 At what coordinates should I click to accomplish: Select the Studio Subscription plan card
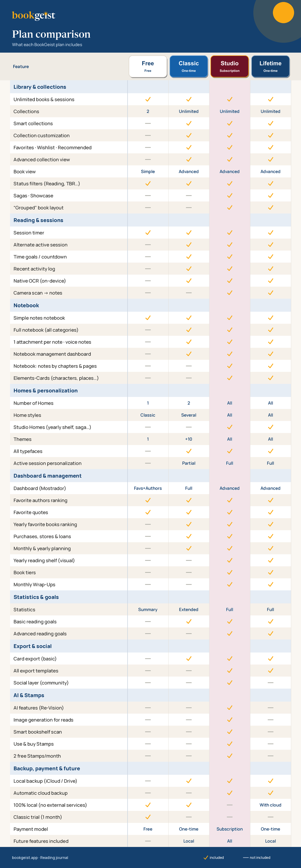(x=230, y=66)
